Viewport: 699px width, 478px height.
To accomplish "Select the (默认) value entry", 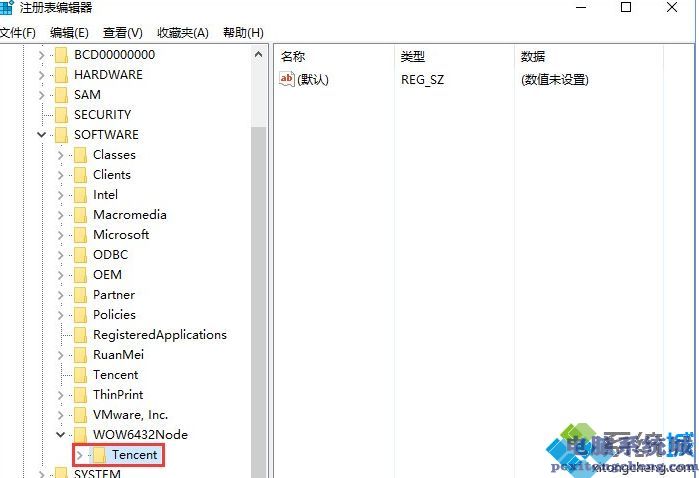I will [313, 79].
